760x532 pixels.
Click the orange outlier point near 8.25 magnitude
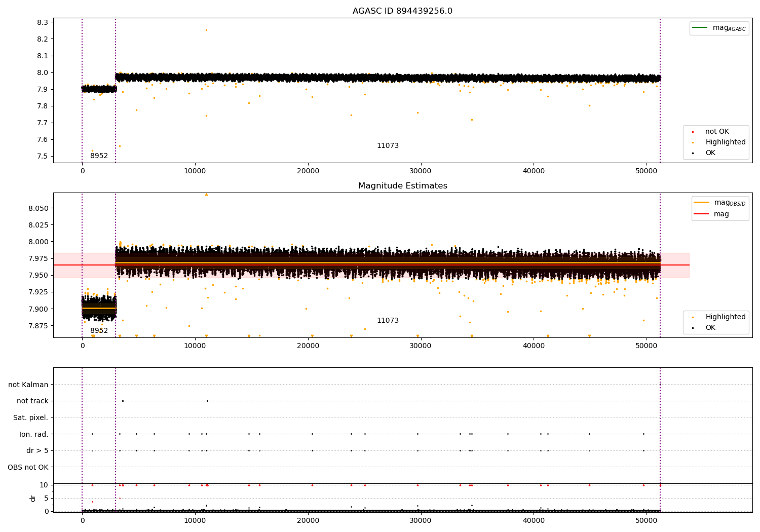click(x=206, y=30)
